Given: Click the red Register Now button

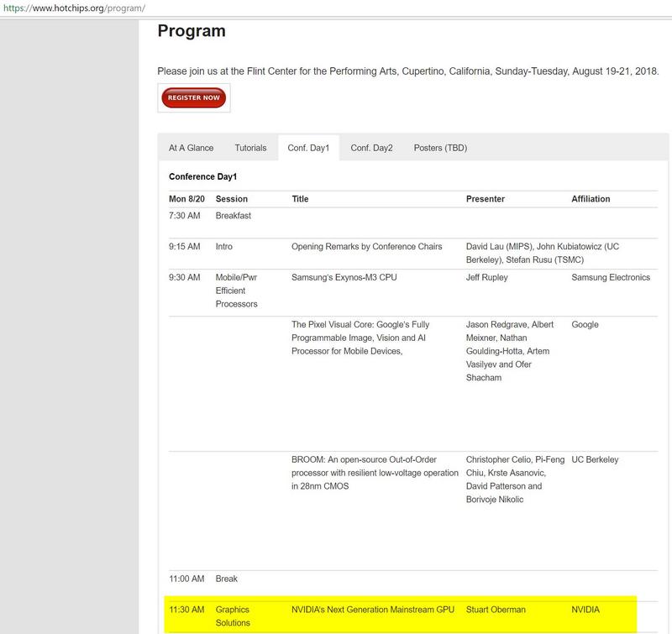Looking at the screenshot, I should pyautogui.click(x=194, y=97).
